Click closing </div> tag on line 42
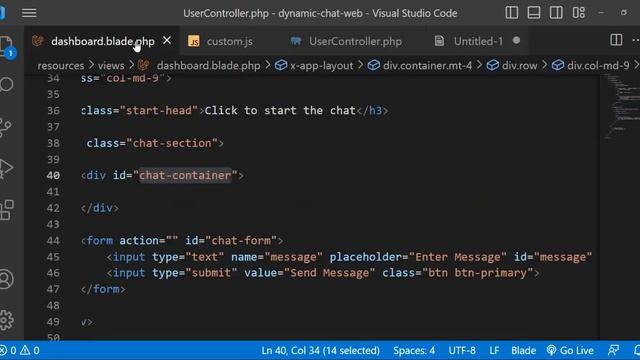 coord(100,208)
